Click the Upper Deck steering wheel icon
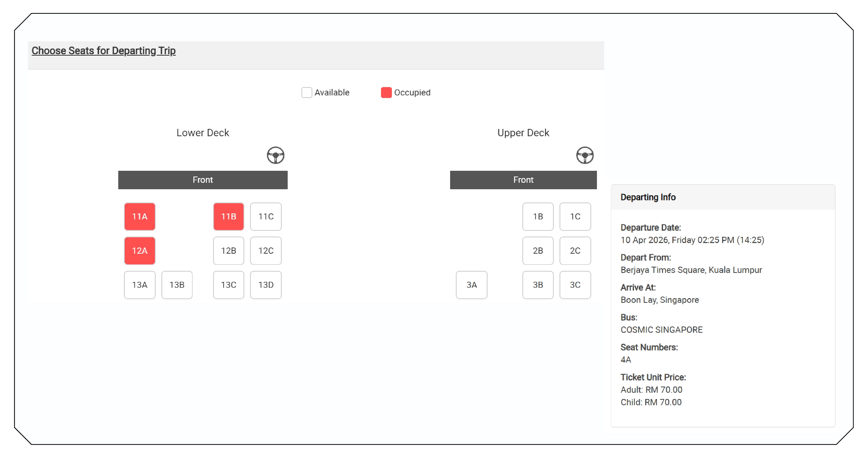The width and height of the screenshot is (868, 458). pos(585,155)
